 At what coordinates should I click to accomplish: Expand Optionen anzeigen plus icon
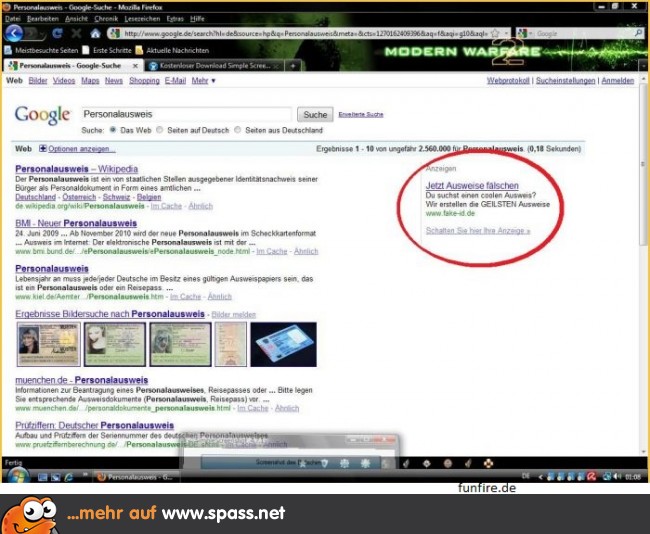tap(43, 148)
